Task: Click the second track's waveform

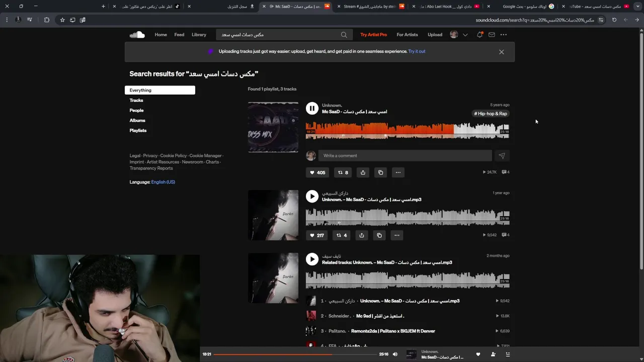Action: (408, 218)
